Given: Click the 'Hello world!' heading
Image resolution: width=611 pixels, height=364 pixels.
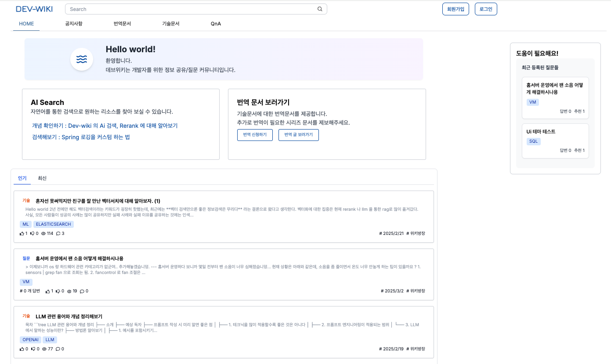Looking at the screenshot, I should click(130, 50).
